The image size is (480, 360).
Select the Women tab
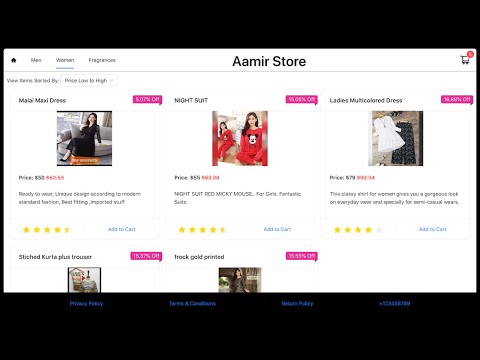pos(65,60)
